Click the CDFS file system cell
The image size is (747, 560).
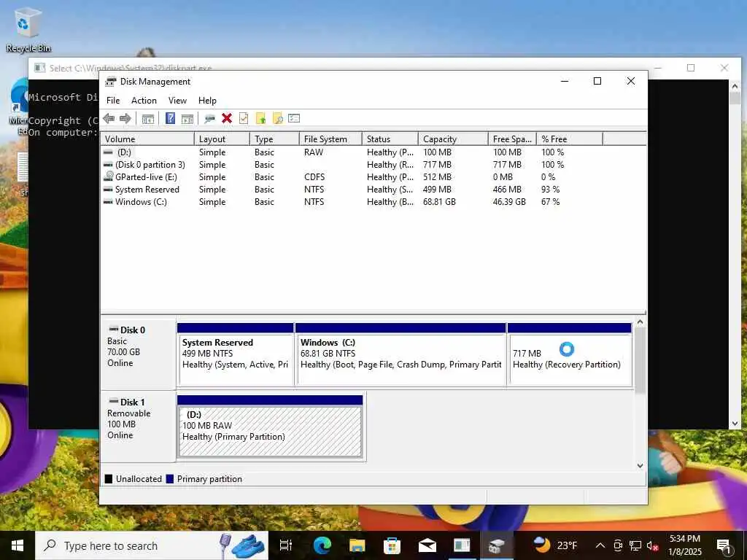click(314, 177)
